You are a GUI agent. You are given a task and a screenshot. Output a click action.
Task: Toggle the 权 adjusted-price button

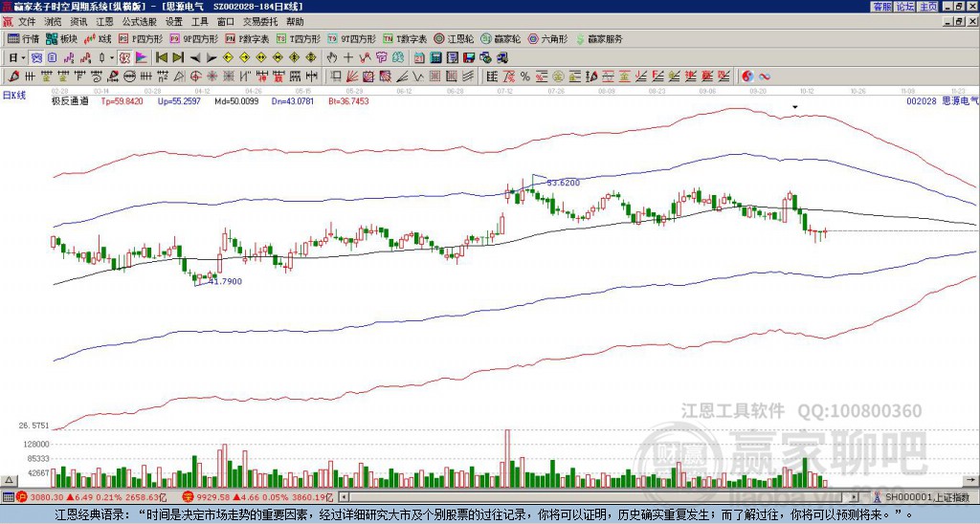coord(124,58)
